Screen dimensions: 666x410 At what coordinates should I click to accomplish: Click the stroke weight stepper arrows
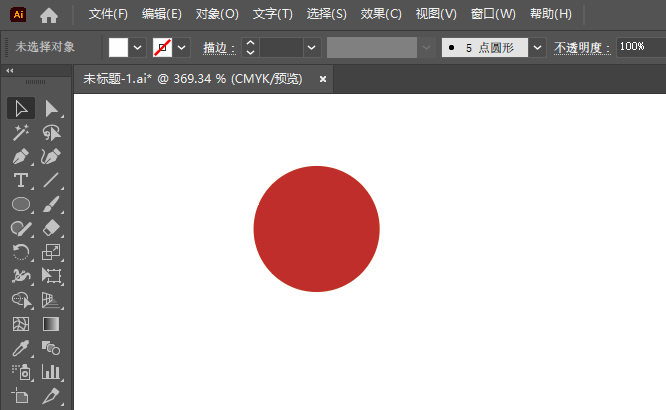pos(250,47)
